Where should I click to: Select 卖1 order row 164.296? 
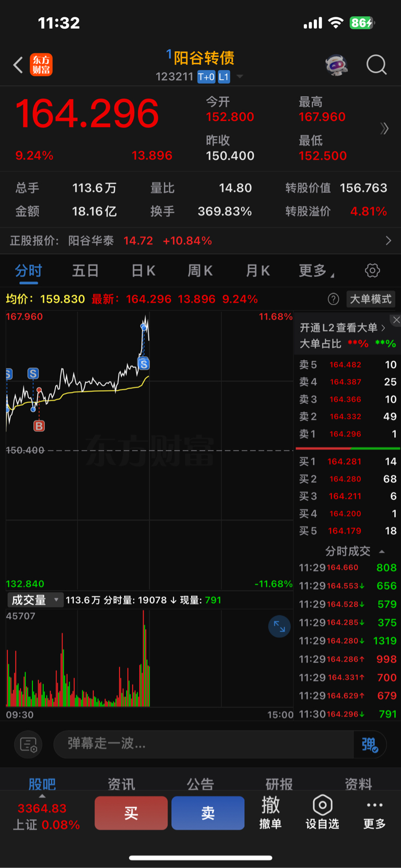click(x=348, y=433)
